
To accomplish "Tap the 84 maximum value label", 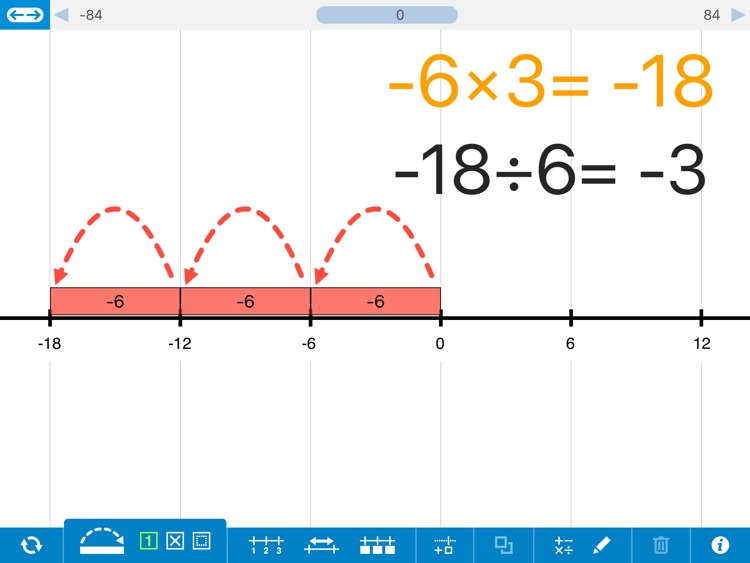I will pos(712,15).
